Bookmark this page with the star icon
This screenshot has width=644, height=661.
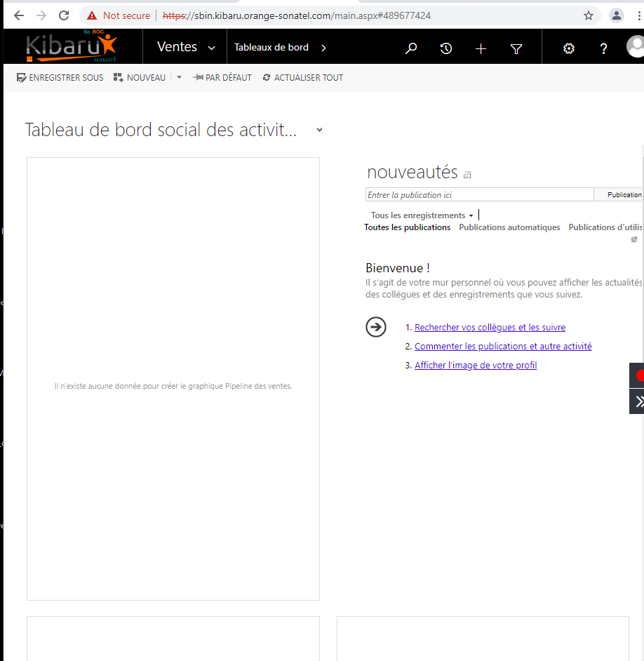coord(589,15)
